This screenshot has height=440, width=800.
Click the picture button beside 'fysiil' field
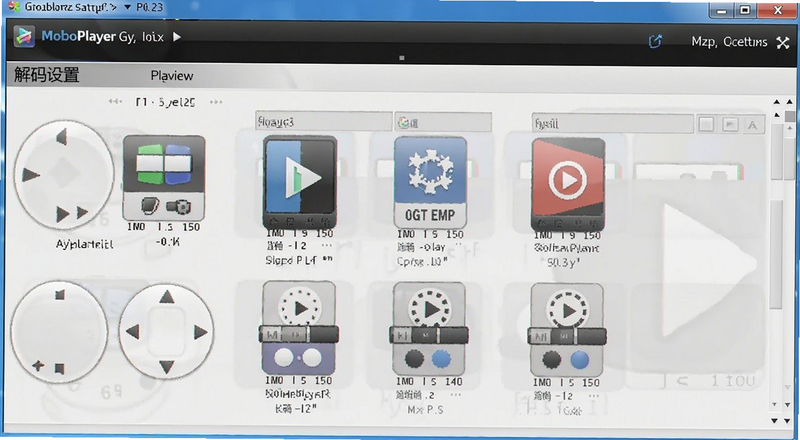coord(730,124)
